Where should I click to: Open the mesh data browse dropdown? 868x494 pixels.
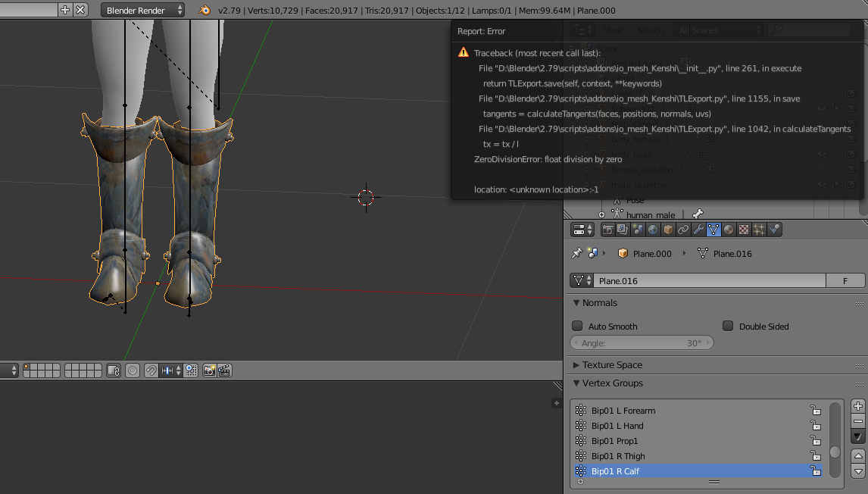click(x=582, y=281)
